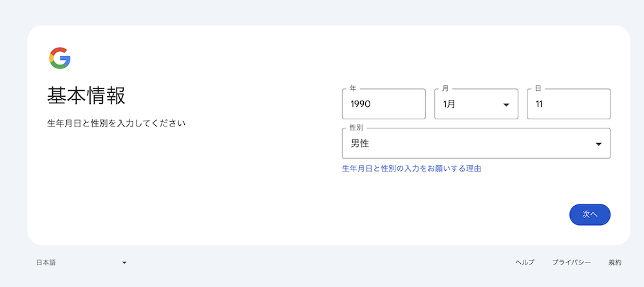644x287 pixels.
Task: Click the arrow in the 性別 dropdown
Action: point(599,144)
